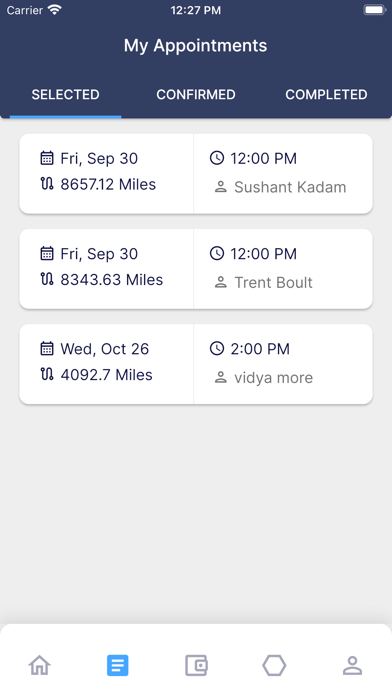
Task: Tap the appointments list icon in bottom bar
Action: pyautogui.click(x=118, y=665)
